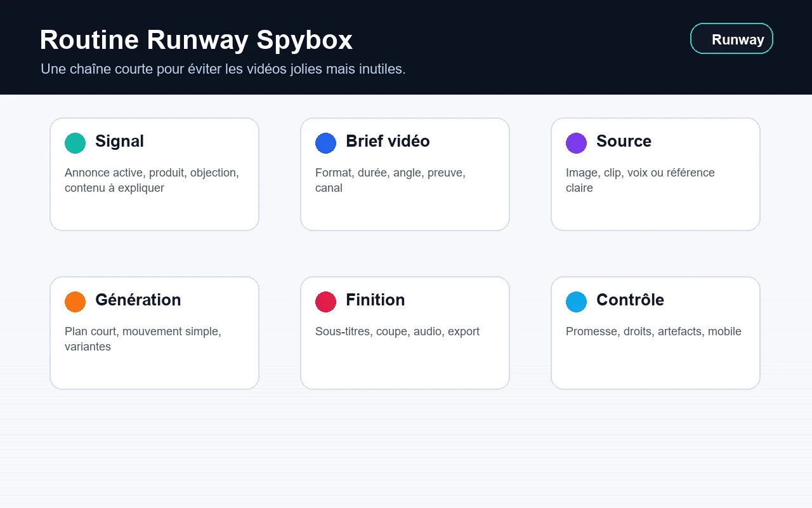This screenshot has width=812, height=508.
Task: Click the subtitle "Une chaîne courte pour éviter"
Action: pyautogui.click(x=131, y=69)
